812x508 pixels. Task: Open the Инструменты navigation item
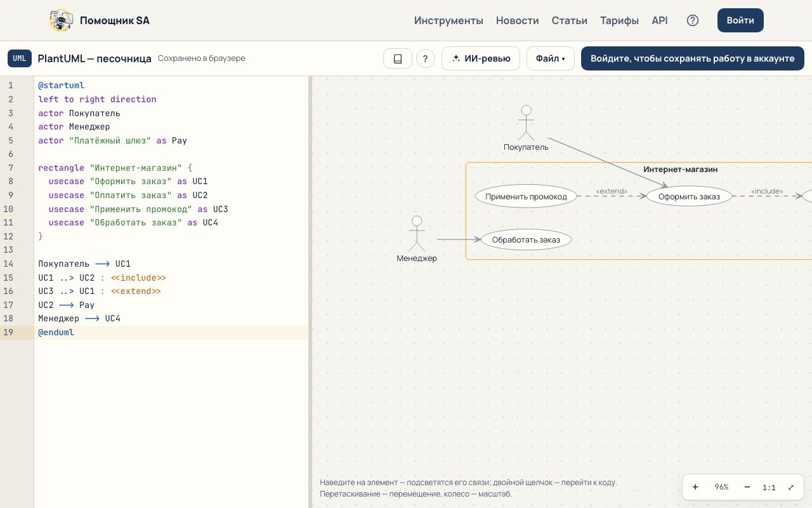449,20
